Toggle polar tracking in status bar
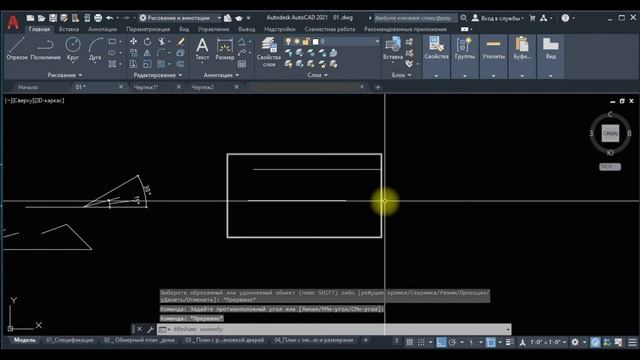The width and height of the screenshot is (640, 360). tap(452, 342)
